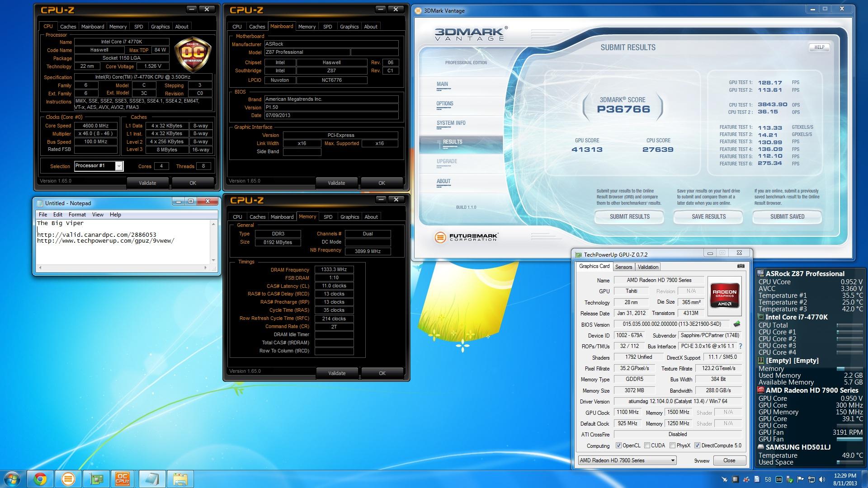Click GPU-Z BIOS save chip icon
Image resolution: width=868 pixels, height=488 pixels.
[737, 324]
